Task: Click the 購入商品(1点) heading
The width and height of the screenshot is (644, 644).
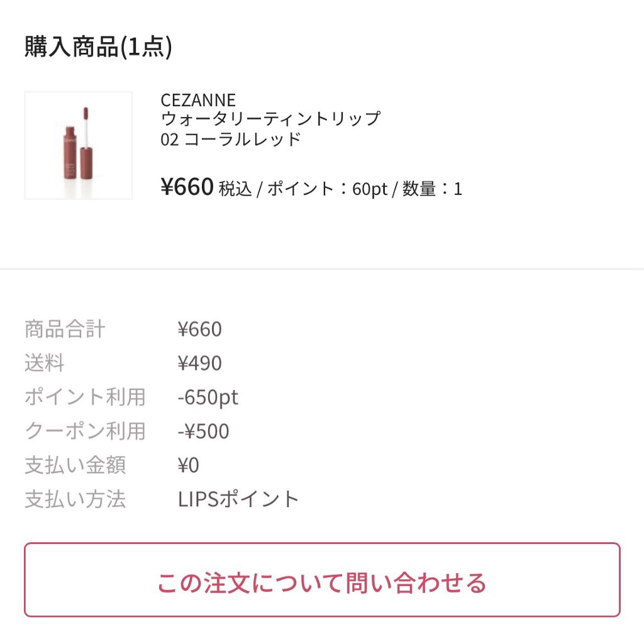Action: [98, 47]
